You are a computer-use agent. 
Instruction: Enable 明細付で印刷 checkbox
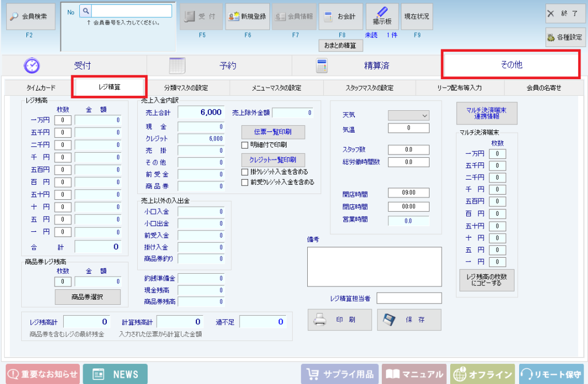pyautogui.click(x=245, y=145)
